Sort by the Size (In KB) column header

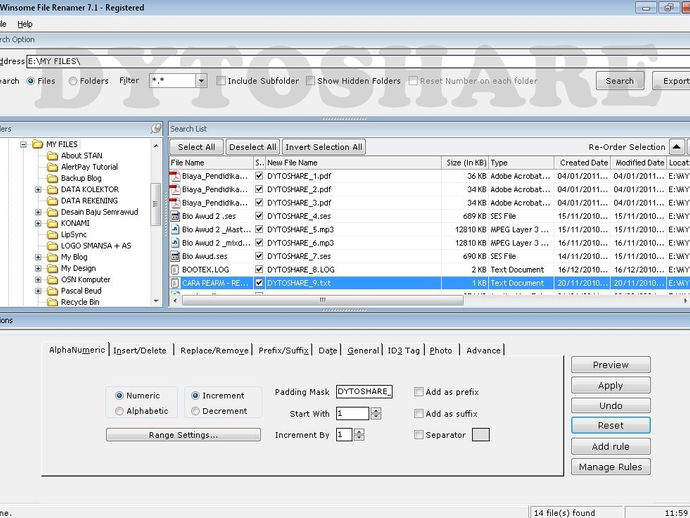466,163
